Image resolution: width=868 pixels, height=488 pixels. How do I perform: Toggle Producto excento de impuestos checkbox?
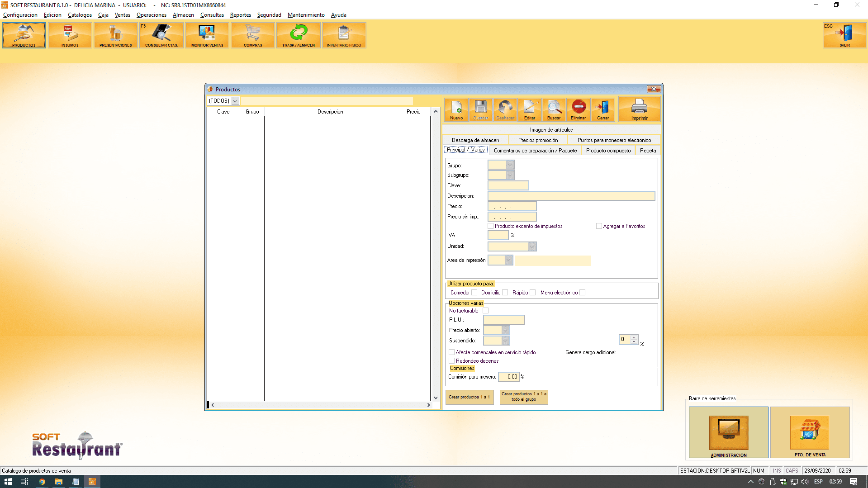(x=491, y=226)
